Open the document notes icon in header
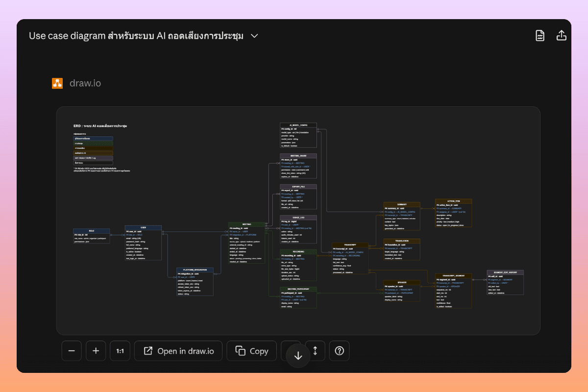This screenshot has width=588, height=392. 540,36
